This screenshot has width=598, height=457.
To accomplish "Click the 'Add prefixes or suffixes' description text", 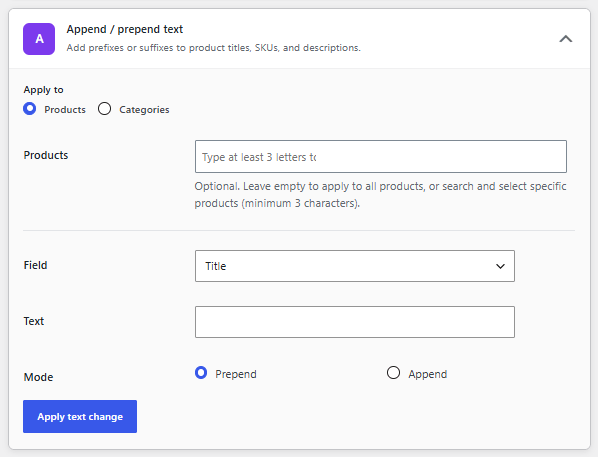I will pos(214,48).
